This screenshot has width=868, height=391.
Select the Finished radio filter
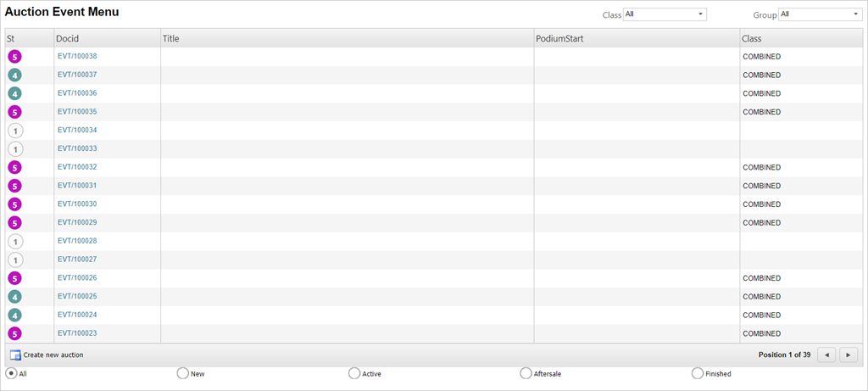698,373
